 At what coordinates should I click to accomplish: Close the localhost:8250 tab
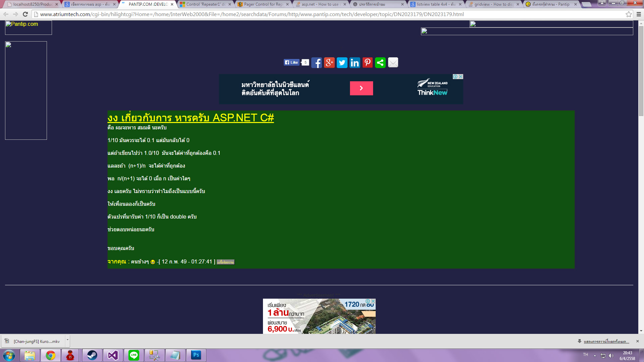click(57, 4)
